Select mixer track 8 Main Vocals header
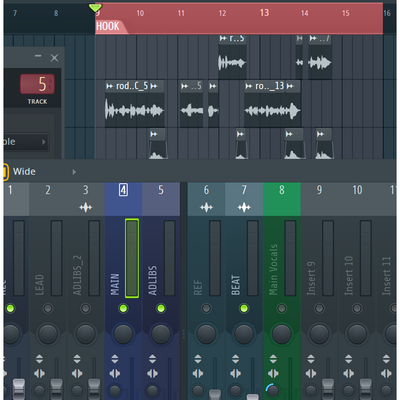The height and width of the screenshot is (400, 400). pos(282,199)
